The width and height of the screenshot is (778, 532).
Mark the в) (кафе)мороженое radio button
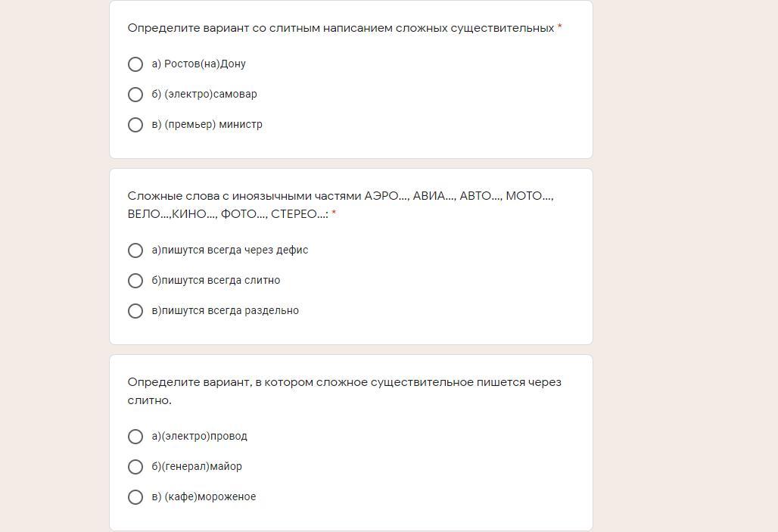135,497
